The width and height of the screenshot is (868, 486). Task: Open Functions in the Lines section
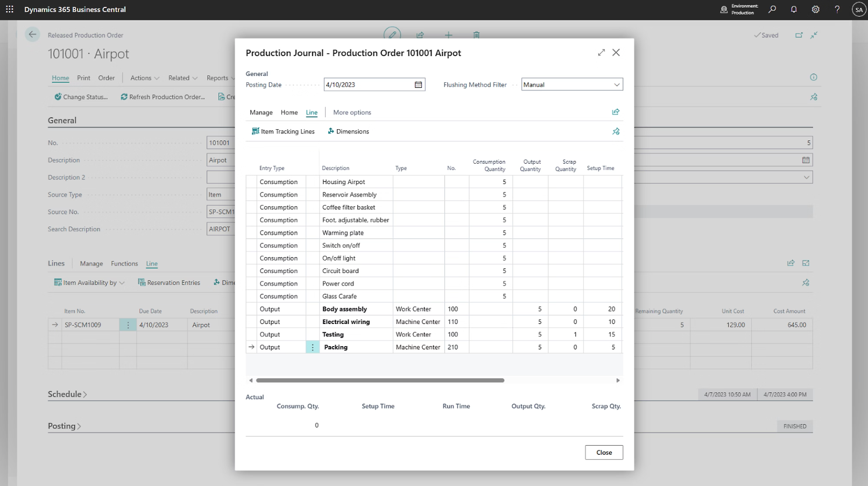click(124, 264)
